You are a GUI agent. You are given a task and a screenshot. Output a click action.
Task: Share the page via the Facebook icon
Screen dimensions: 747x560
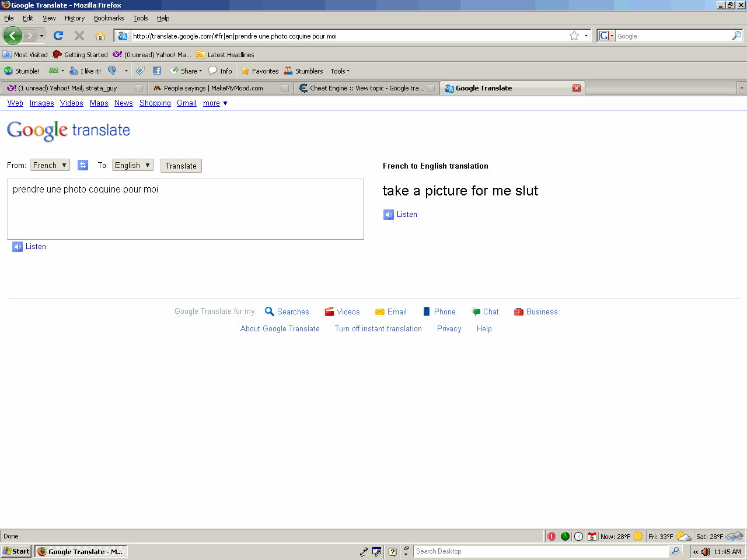[156, 71]
